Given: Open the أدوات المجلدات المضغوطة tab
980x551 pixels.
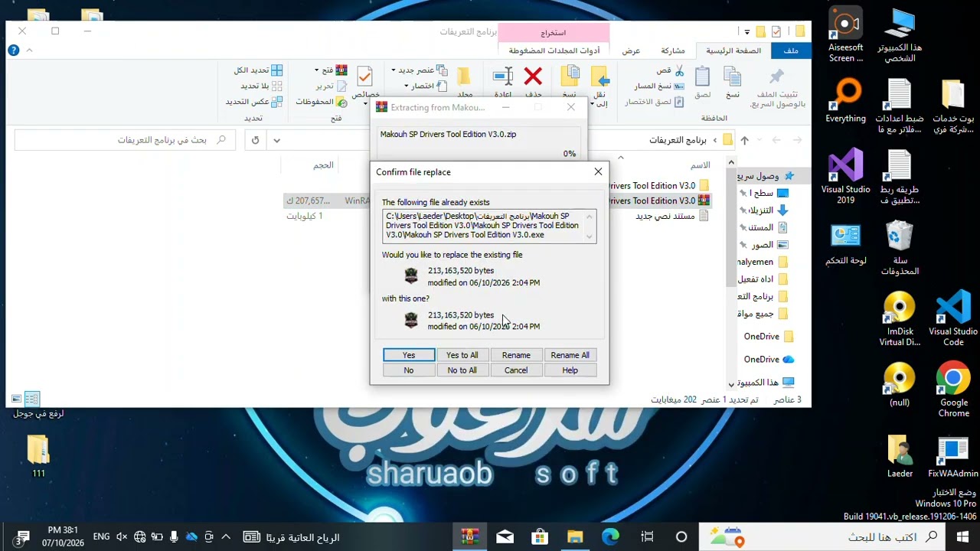Looking at the screenshot, I should click(554, 51).
